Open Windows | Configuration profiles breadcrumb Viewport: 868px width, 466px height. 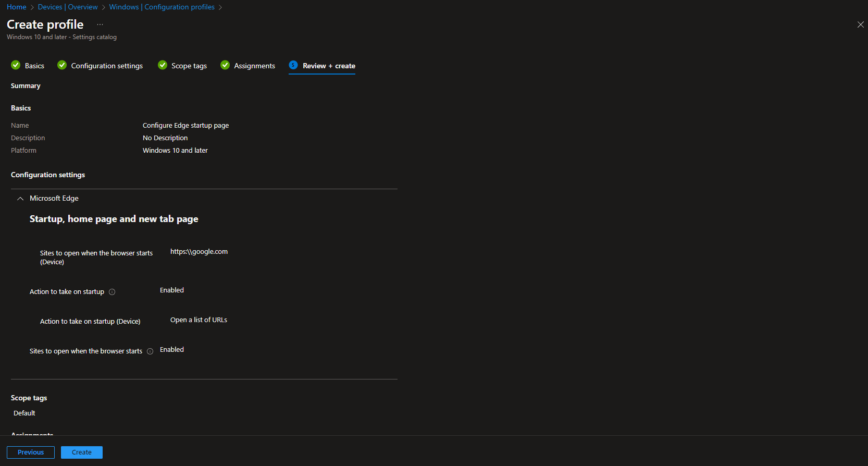pyautogui.click(x=162, y=7)
